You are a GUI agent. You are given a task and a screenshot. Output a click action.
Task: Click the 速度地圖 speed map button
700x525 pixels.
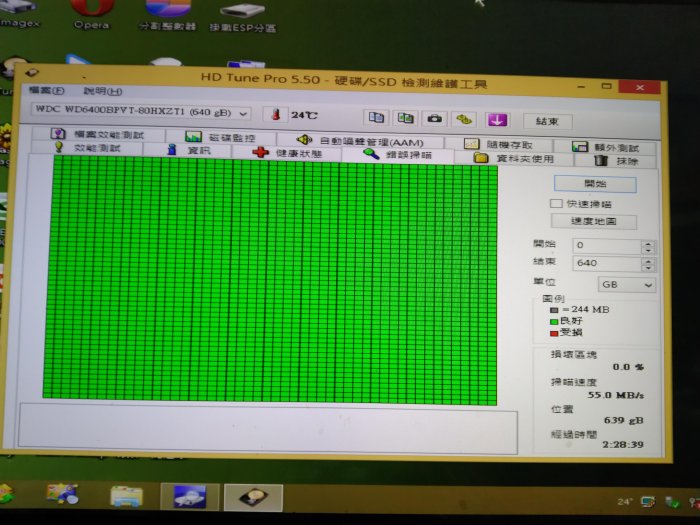594,221
